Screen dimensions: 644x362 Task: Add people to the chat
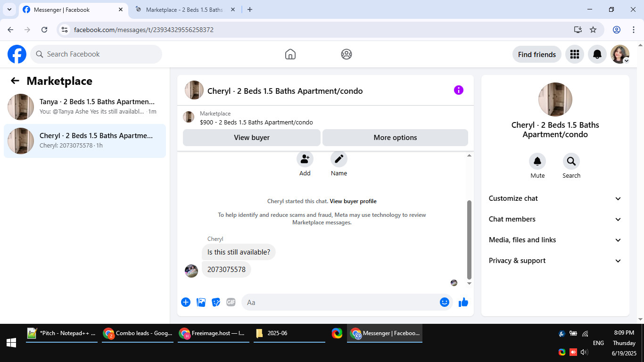point(305,159)
